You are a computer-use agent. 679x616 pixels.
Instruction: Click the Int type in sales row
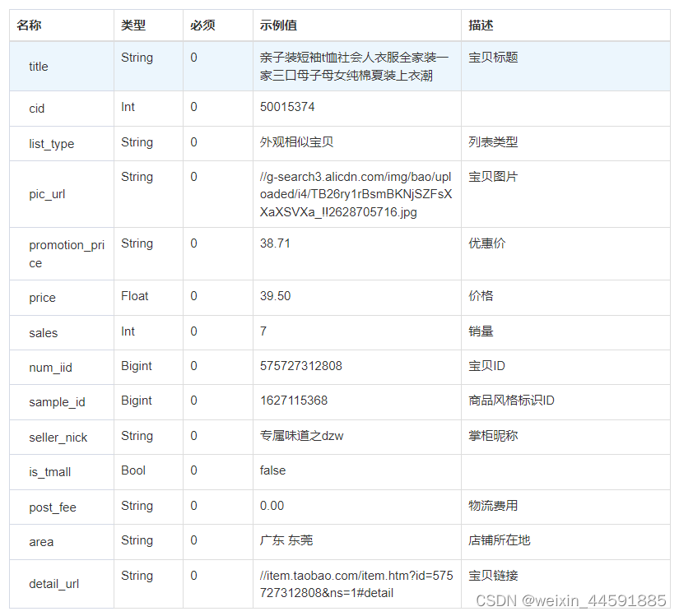tap(128, 331)
